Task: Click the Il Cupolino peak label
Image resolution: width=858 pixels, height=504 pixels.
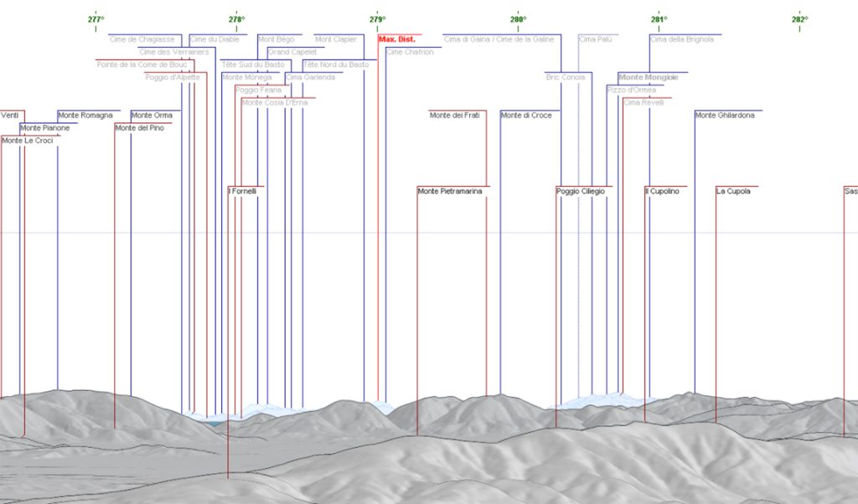Action: tap(662, 192)
